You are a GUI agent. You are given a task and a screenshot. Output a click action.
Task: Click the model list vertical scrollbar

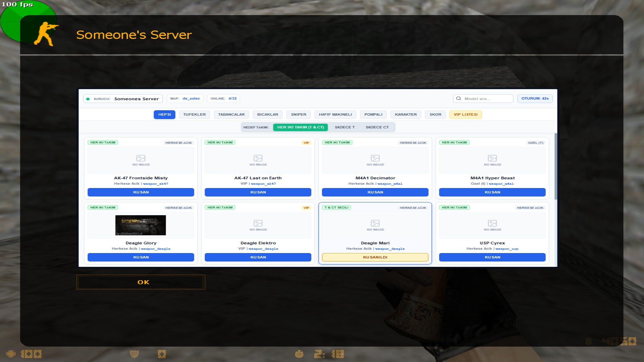[x=555, y=167]
